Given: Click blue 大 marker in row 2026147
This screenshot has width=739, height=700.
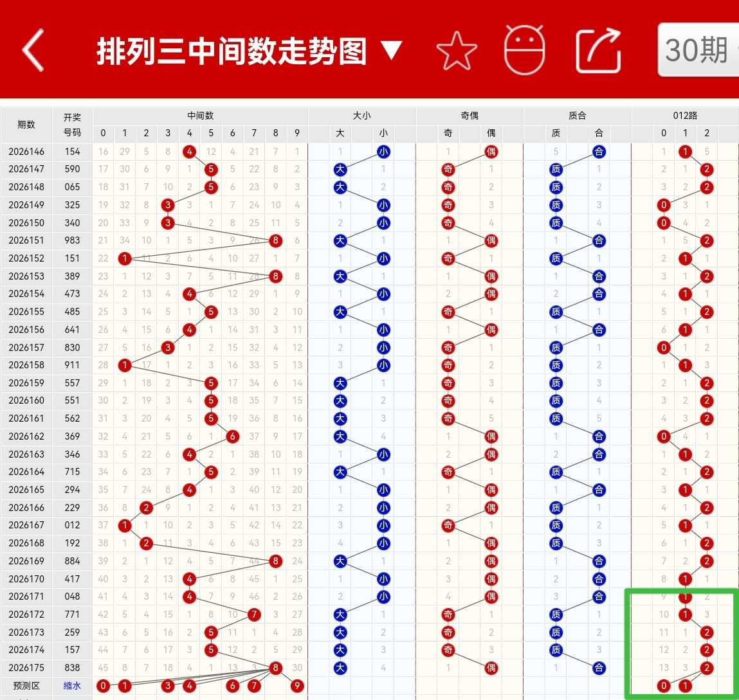Looking at the screenshot, I should point(340,170).
